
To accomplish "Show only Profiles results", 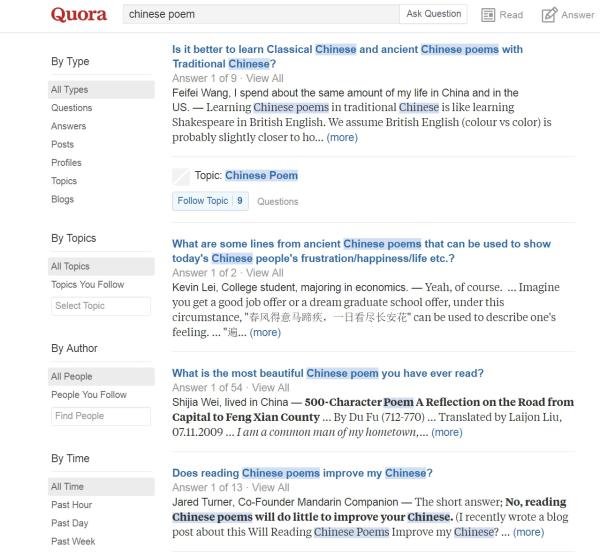I will (x=66, y=163).
